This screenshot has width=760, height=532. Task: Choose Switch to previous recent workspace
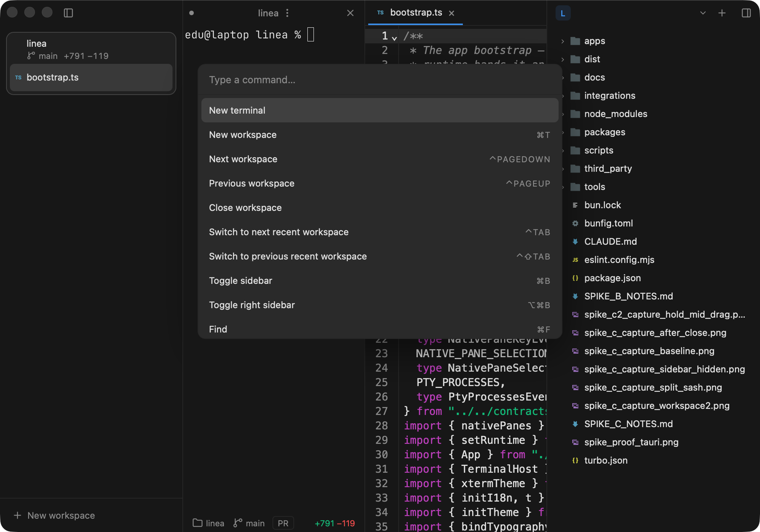point(380,256)
